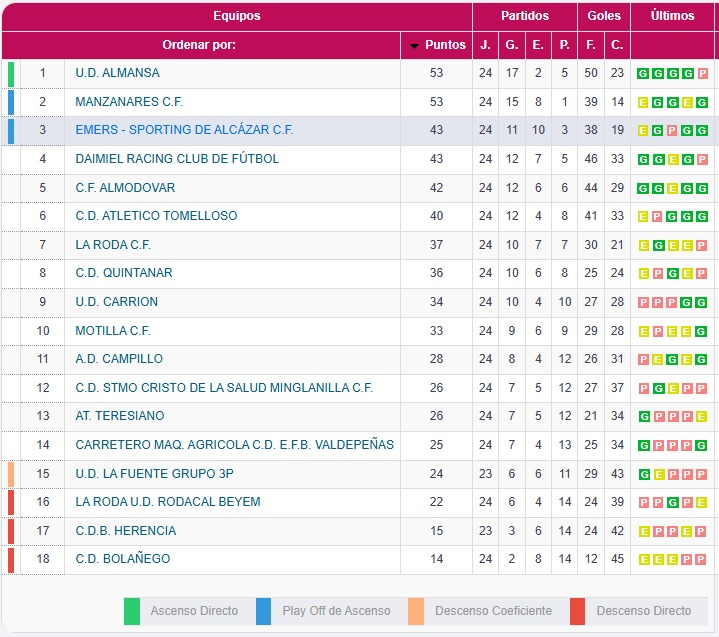Click the orange Descenso Coeficiente legend swatch
Screen dimensions: 719x637
416,611
